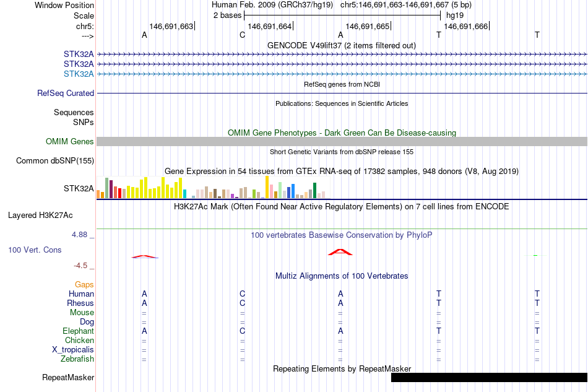Viewport: 588px width, 392px height.
Task: Open Short Genetic Variants from dbSNP release 155 title
Action: (342, 152)
